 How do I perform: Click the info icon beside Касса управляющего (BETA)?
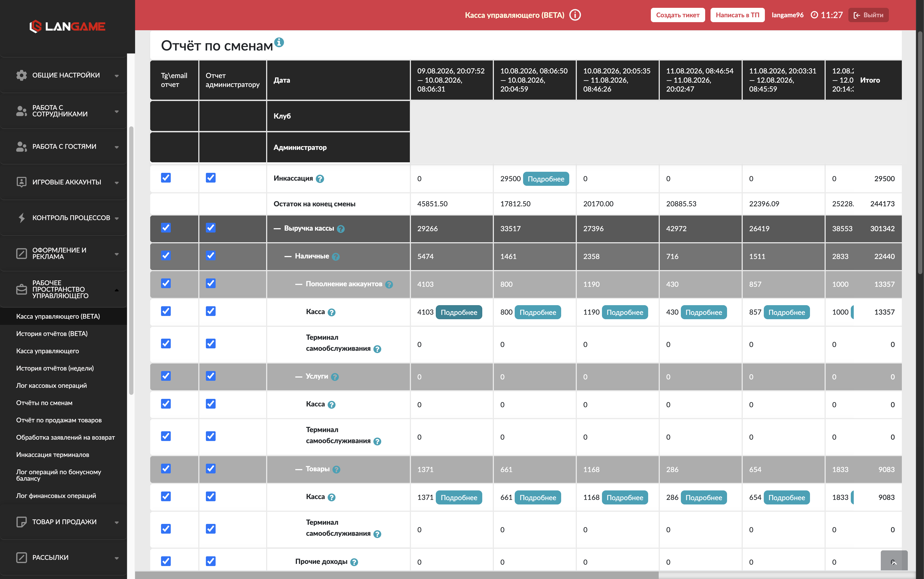pyautogui.click(x=575, y=15)
